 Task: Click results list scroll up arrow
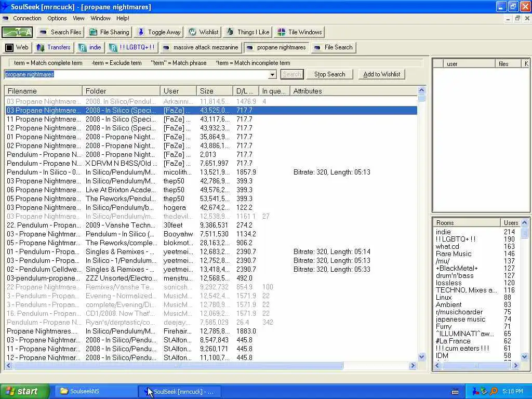click(421, 90)
